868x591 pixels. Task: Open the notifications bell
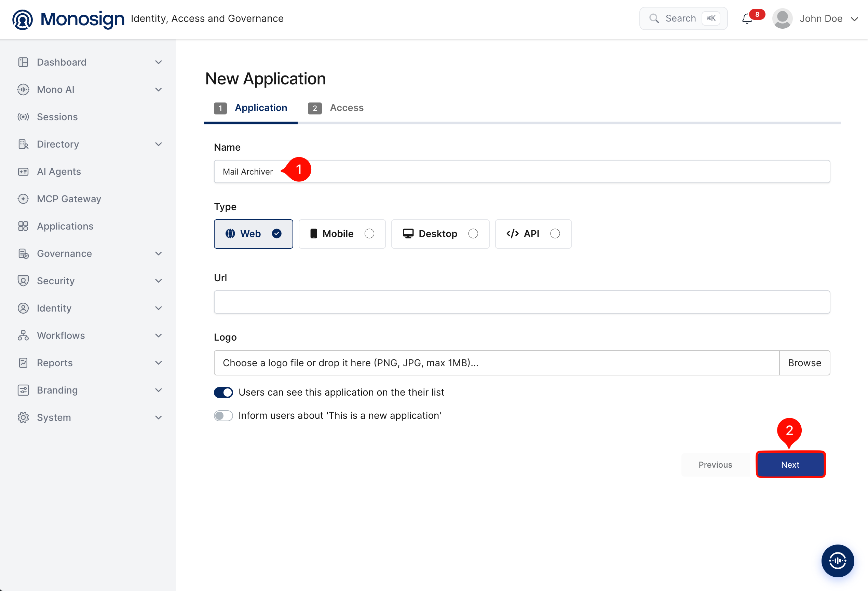tap(747, 19)
